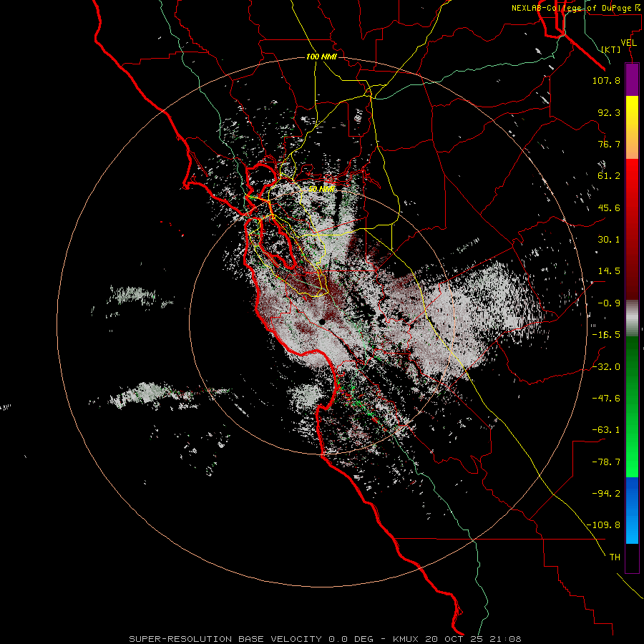Click the purple segment of the velocity color bar
This screenshot has width=644, height=644.
pyautogui.click(x=632, y=79)
